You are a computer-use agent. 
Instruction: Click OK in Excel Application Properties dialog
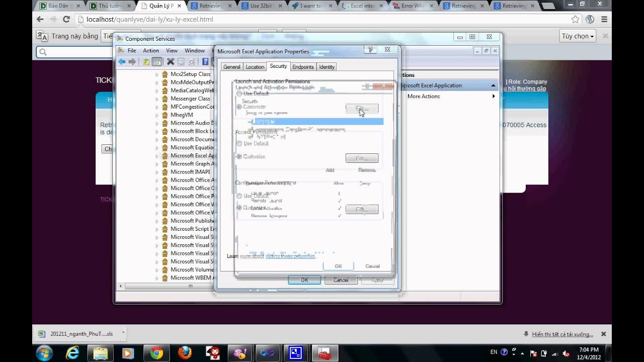coord(304,280)
